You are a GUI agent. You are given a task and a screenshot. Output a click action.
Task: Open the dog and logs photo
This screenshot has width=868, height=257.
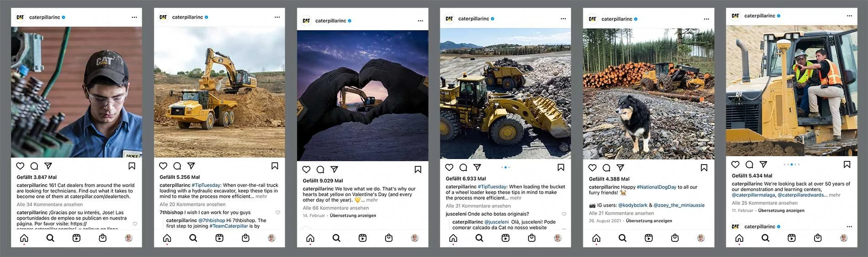pyautogui.click(x=649, y=94)
